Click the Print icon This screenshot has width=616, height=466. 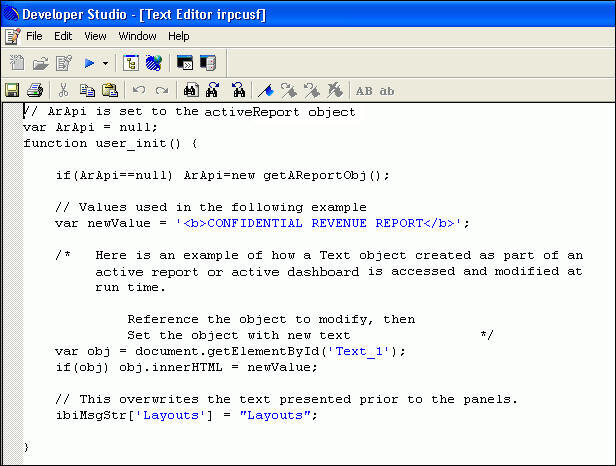coord(35,90)
